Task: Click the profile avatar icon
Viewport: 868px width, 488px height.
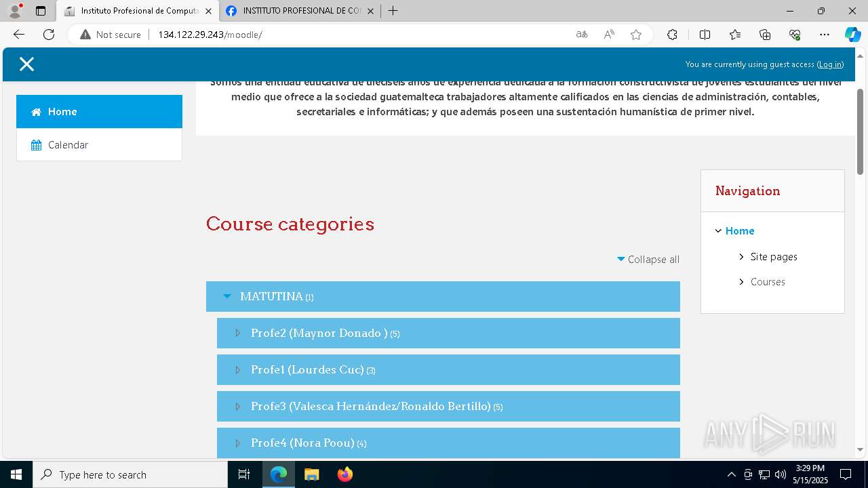Action: click(15, 11)
